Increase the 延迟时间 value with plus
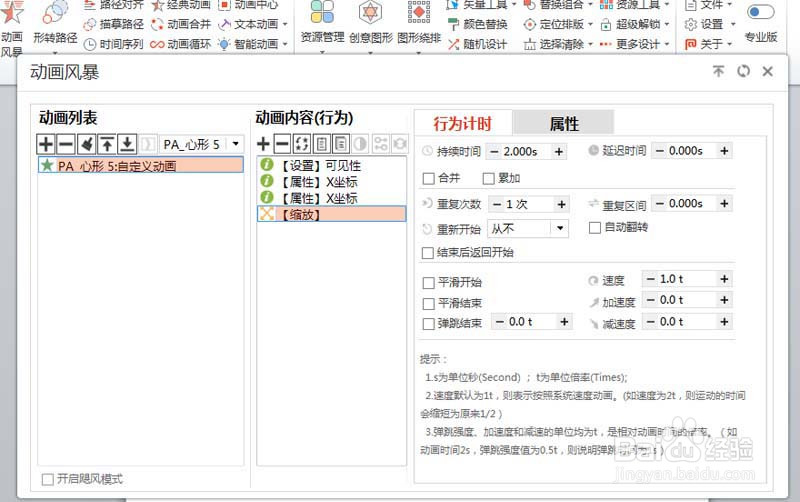 click(724, 151)
